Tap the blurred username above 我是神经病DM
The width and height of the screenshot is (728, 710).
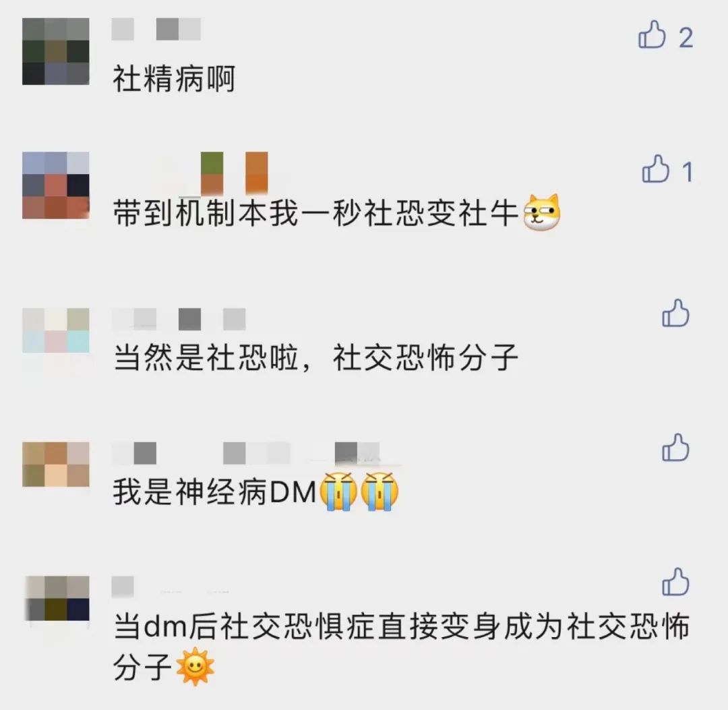246,453
